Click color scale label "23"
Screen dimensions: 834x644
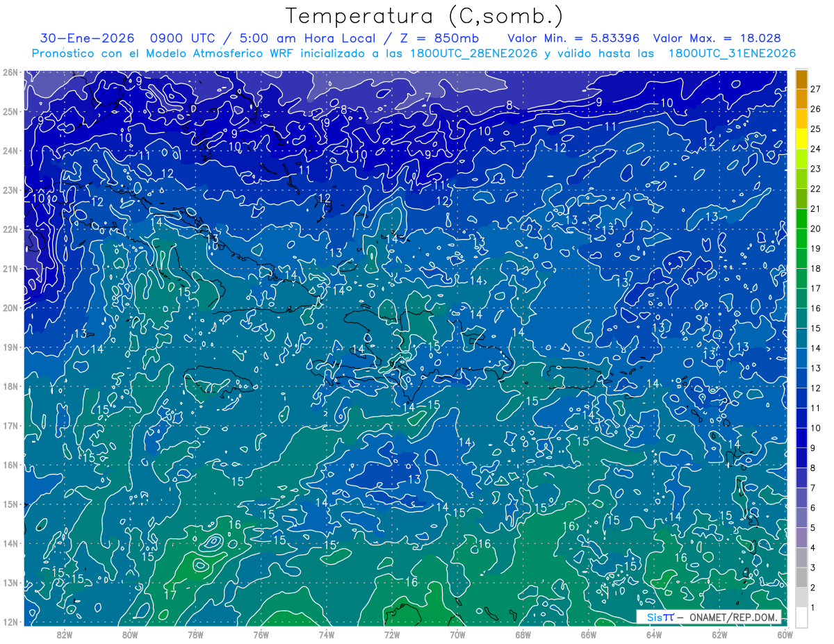(816, 169)
